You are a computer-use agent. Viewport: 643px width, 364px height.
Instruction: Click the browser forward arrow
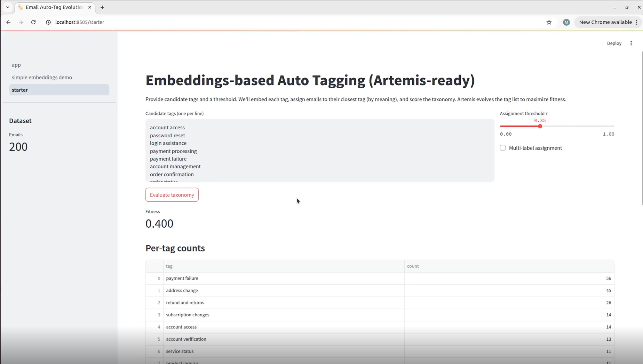(x=21, y=22)
